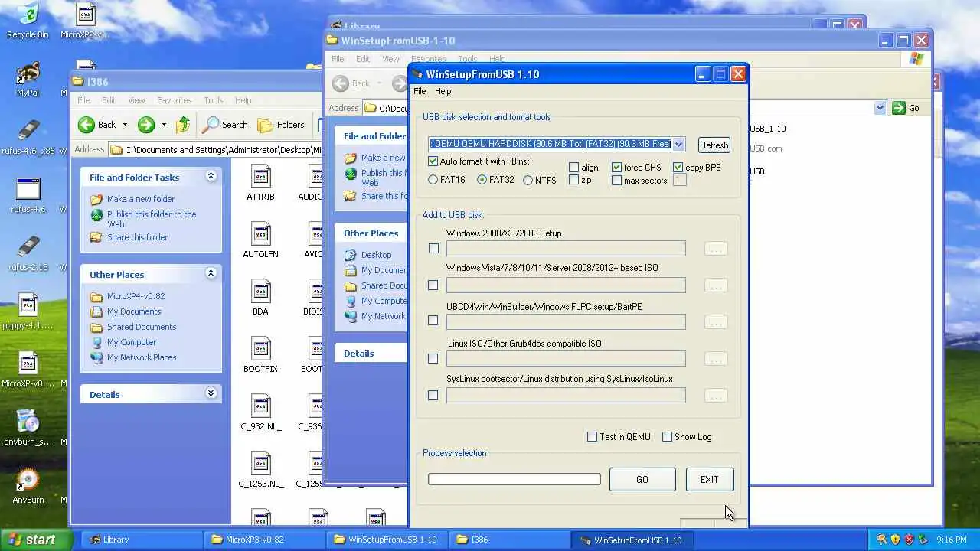Check Windows 2000/XP/2003 Setup option

coord(433,248)
